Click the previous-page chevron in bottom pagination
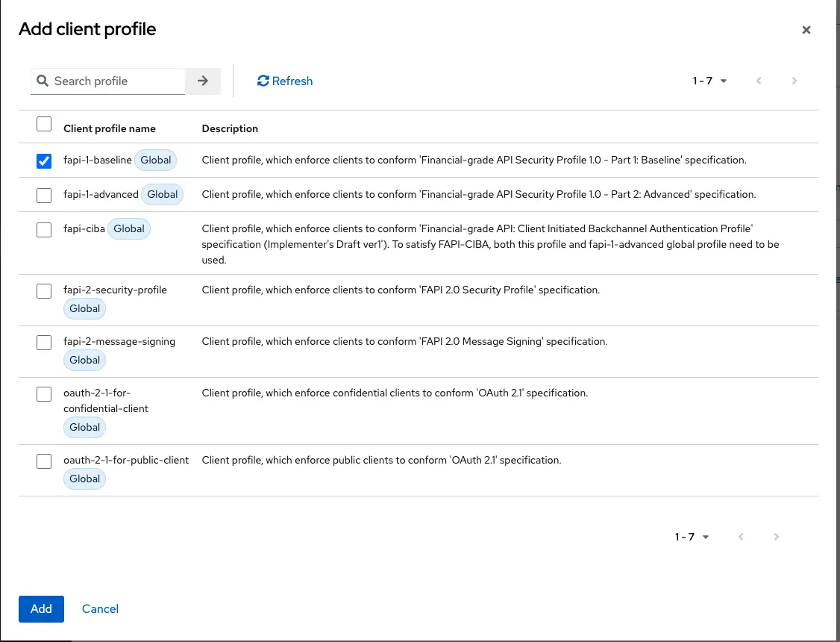 tap(740, 537)
